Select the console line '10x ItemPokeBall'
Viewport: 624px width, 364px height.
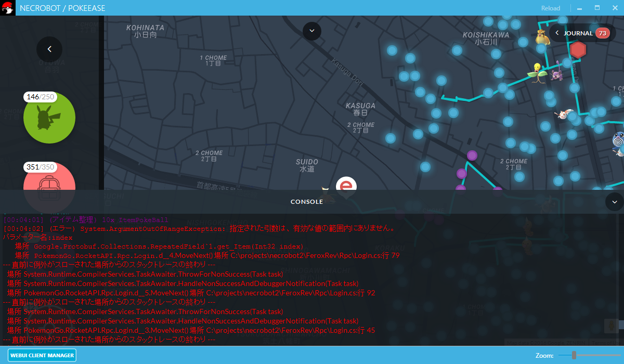click(86, 220)
